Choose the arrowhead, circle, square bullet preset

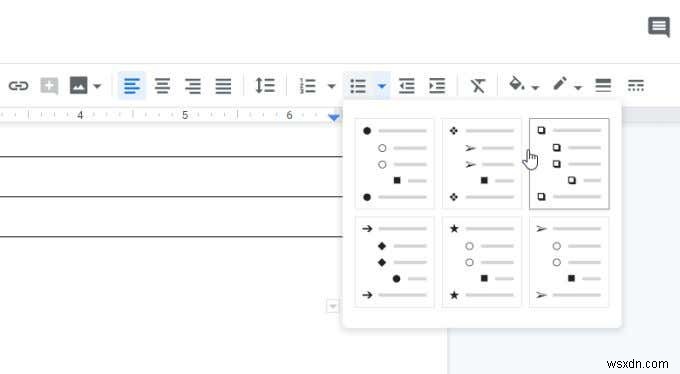[x=569, y=262]
